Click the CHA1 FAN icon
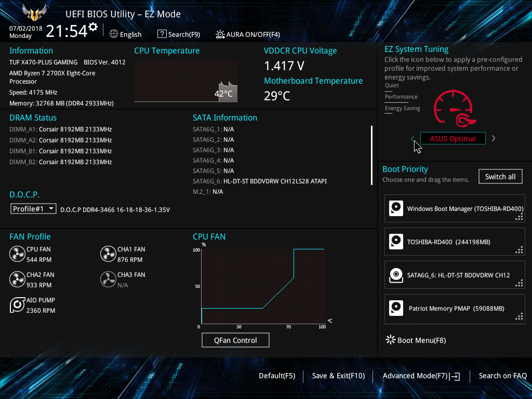This screenshot has height=399, width=532. [x=108, y=254]
